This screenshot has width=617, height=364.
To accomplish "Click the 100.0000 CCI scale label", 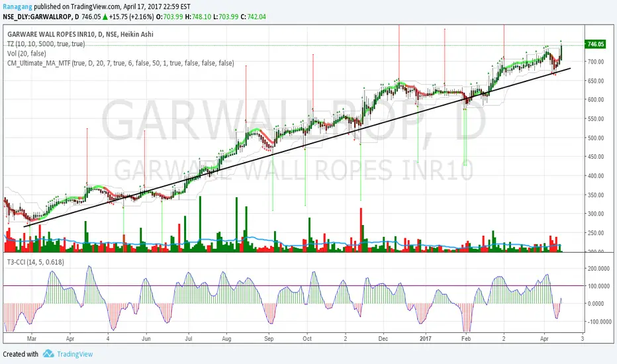I will click(598, 286).
